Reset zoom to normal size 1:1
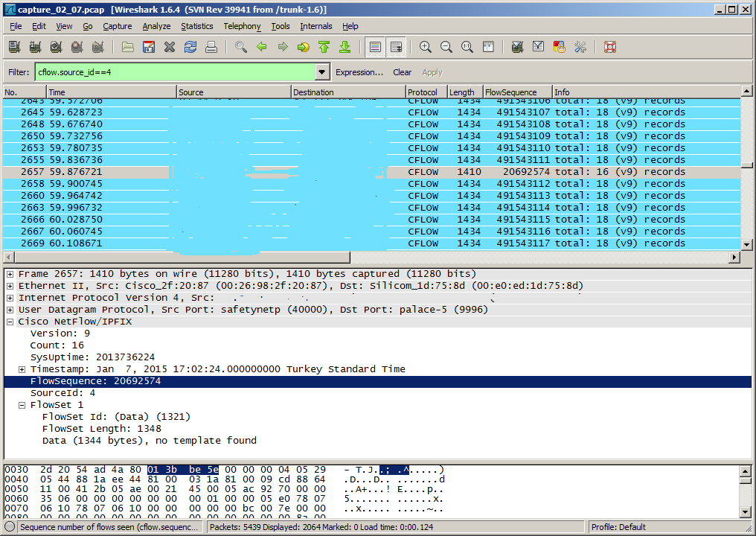The height and width of the screenshot is (536, 756). tap(467, 47)
